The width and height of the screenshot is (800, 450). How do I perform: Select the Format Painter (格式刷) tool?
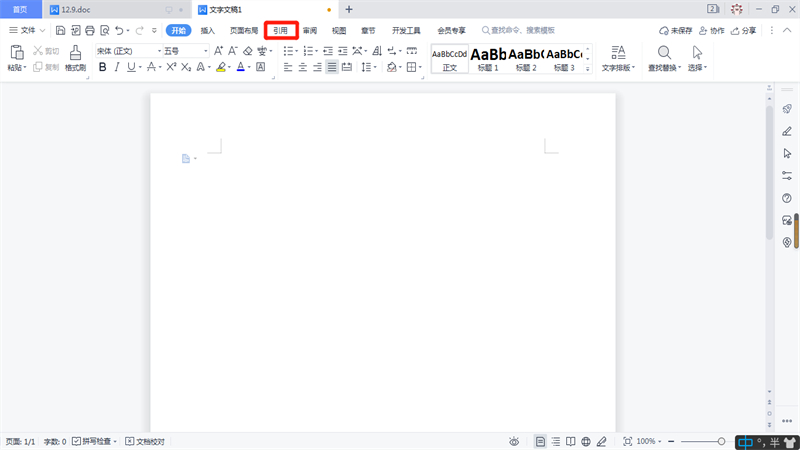[76, 58]
